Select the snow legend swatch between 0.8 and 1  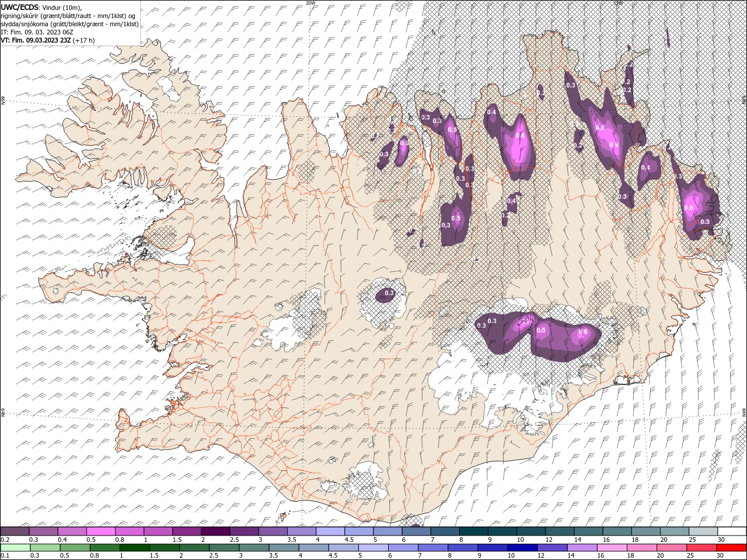coord(129,531)
